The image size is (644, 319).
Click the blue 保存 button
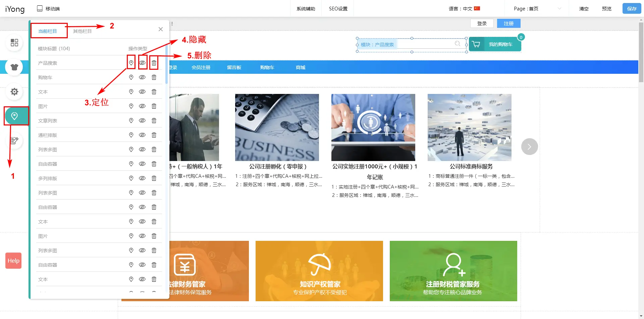pos(632,9)
